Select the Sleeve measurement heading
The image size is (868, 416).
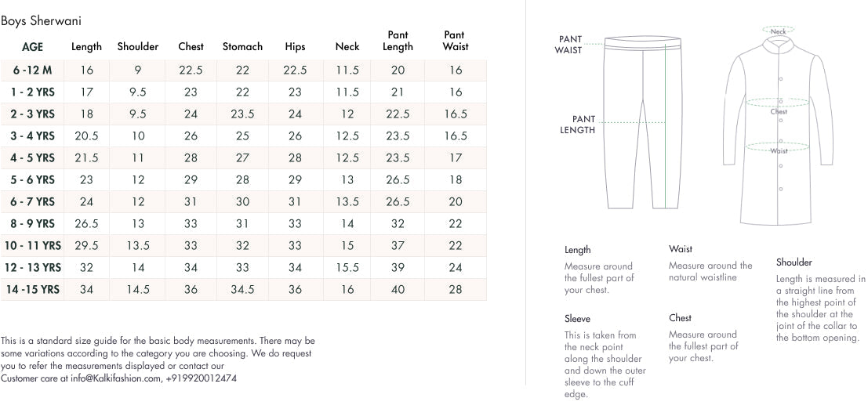(x=577, y=319)
